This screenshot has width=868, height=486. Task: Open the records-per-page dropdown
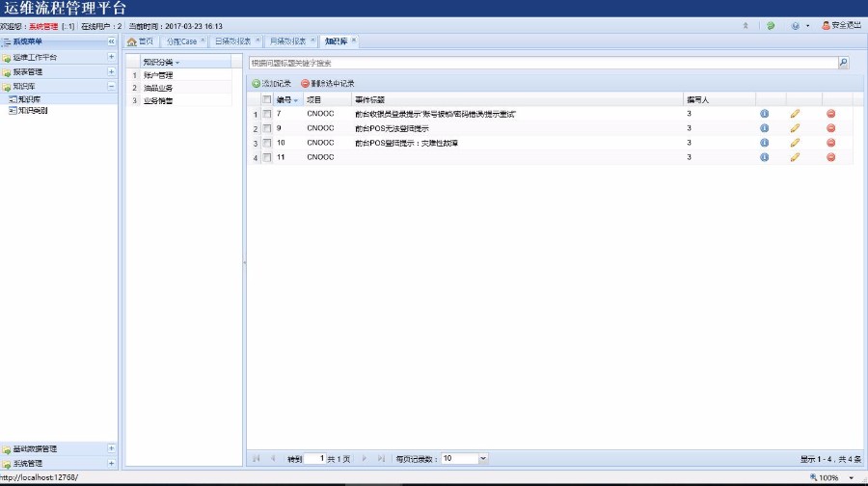(483, 458)
